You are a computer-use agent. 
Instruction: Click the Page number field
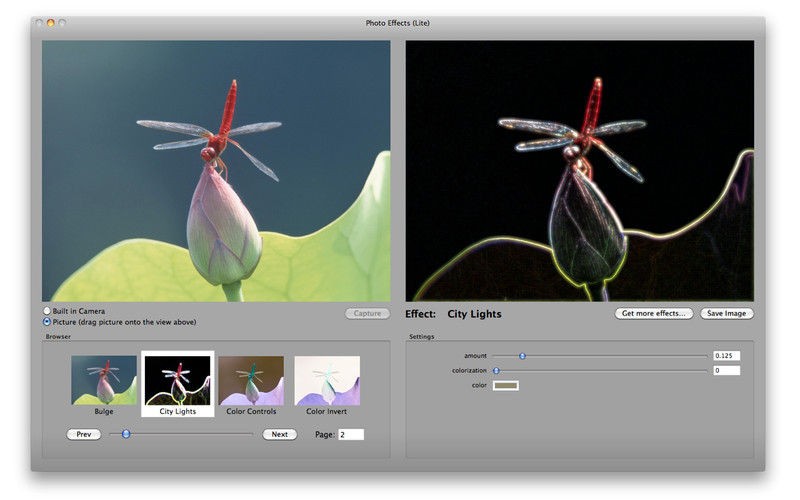coord(351,435)
